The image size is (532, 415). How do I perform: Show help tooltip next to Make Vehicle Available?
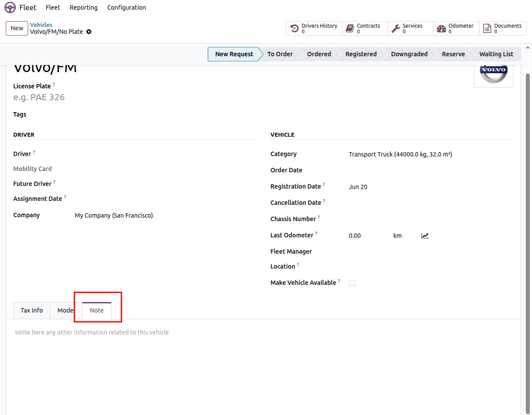coord(339,280)
